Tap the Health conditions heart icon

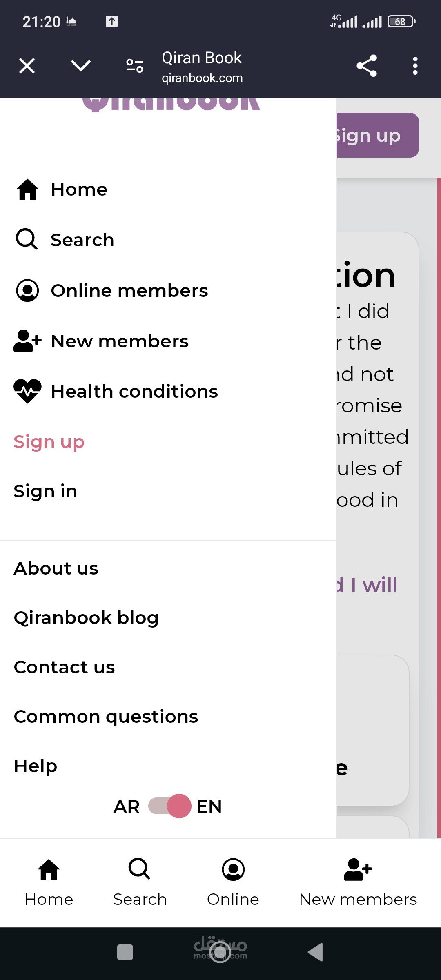click(x=27, y=391)
